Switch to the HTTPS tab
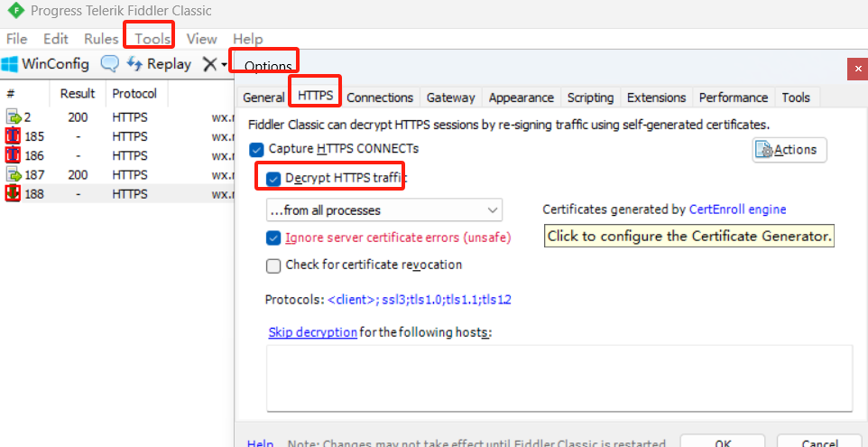The image size is (868, 447). [316, 97]
